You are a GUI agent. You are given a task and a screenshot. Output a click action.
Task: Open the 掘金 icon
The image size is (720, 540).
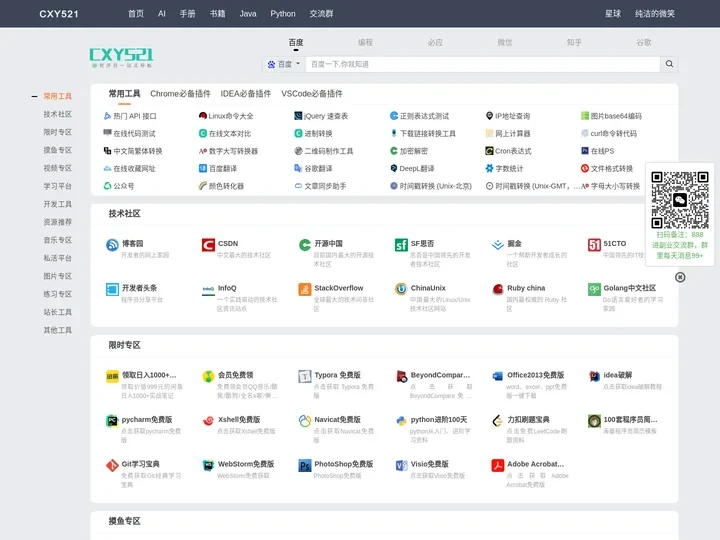click(x=498, y=245)
